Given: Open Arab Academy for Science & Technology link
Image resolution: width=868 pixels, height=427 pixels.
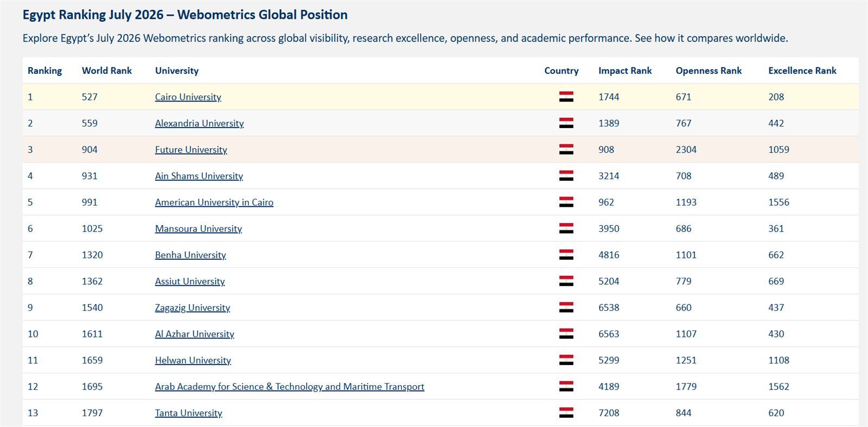Looking at the screenshot, I should pyautogui.click(x=289, y=386).
